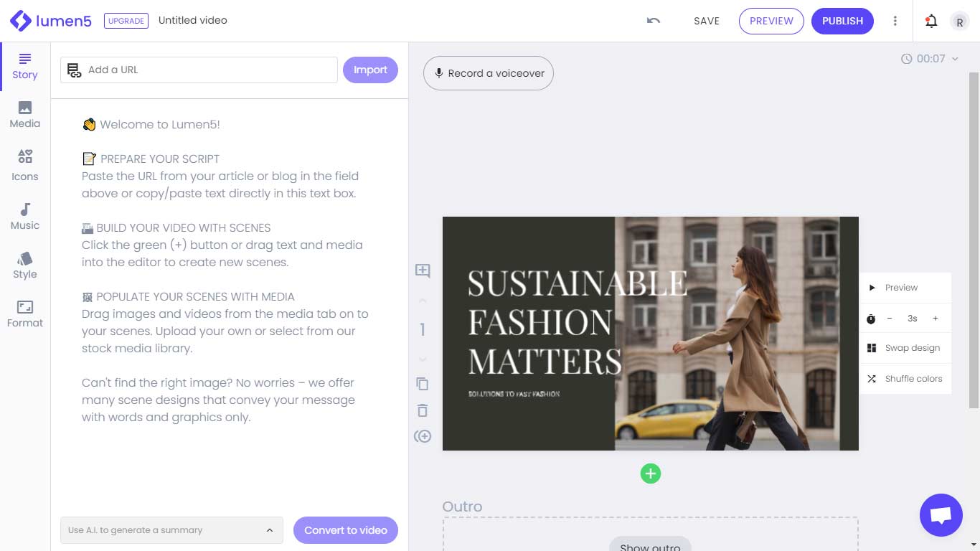This screenshot has height=551, width=980.
Task: Click Convert to video button
Action: click(346, 530)
